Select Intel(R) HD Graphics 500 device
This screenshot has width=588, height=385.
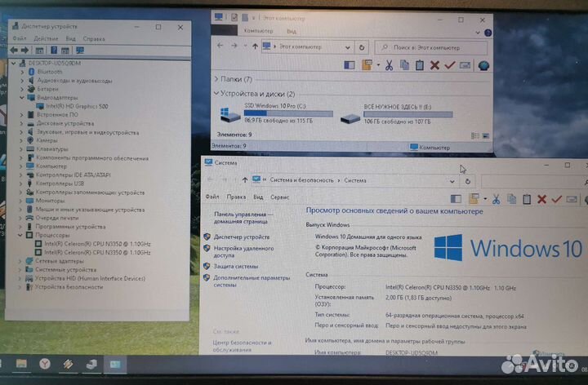77,106
